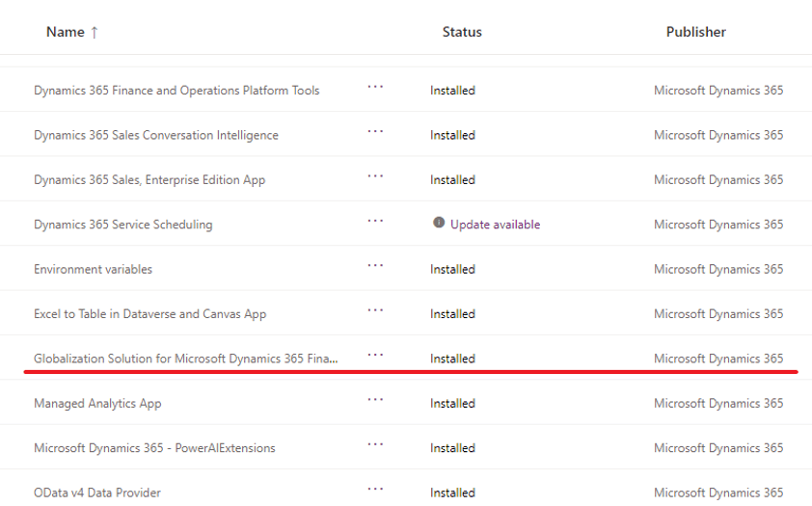Click Installed status of Sales Enterprise Edition row
Screen dimensions: 812x506
[x=452, y=180]
